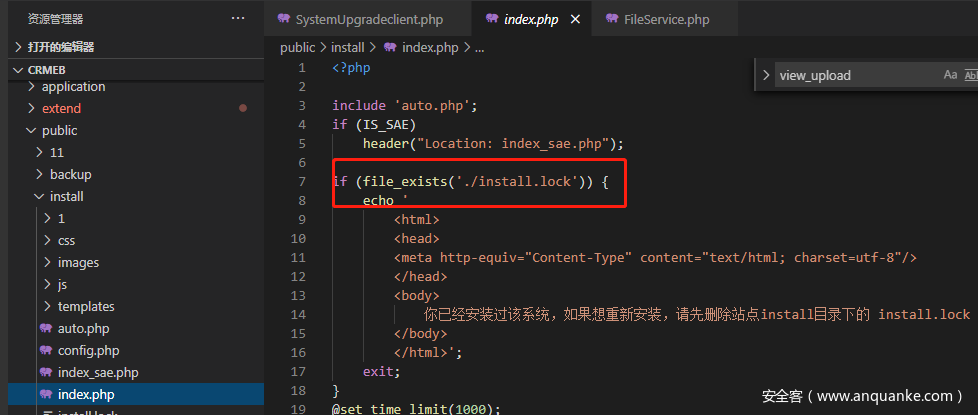This screenshot has height=415, width=978.
Task: Click the public breadcrumb segment
Action: coord(297,47)
